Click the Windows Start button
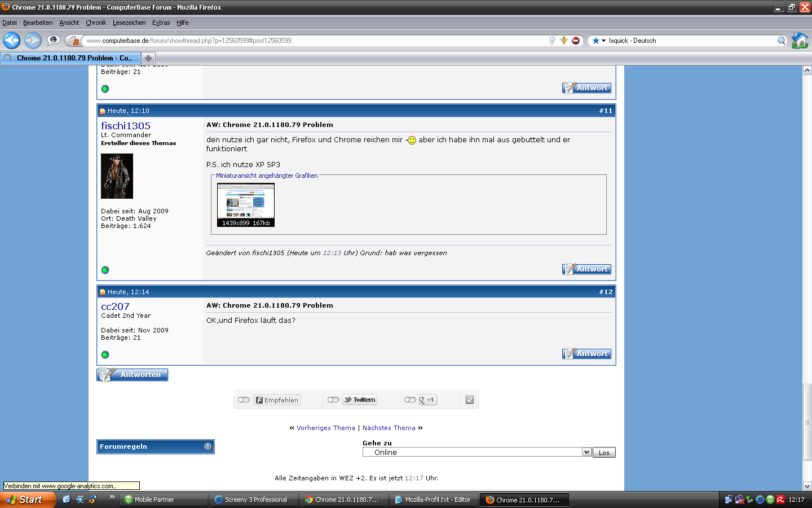Screen dimensions: 812x508 point(28,500)
